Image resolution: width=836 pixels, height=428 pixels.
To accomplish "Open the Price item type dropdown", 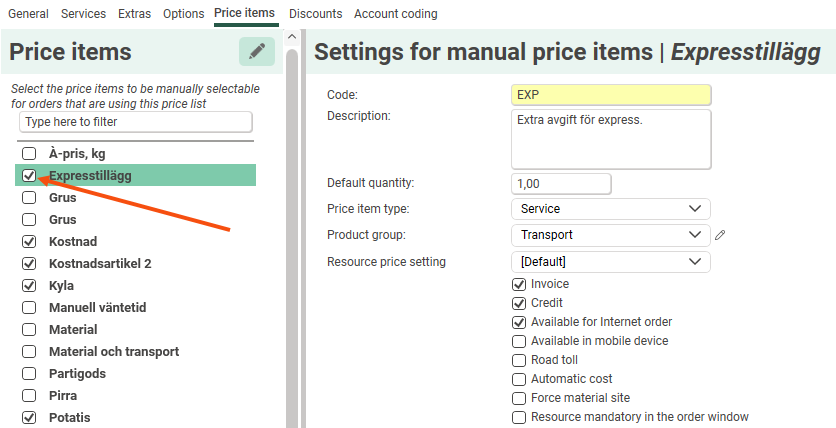I will 610,209.
